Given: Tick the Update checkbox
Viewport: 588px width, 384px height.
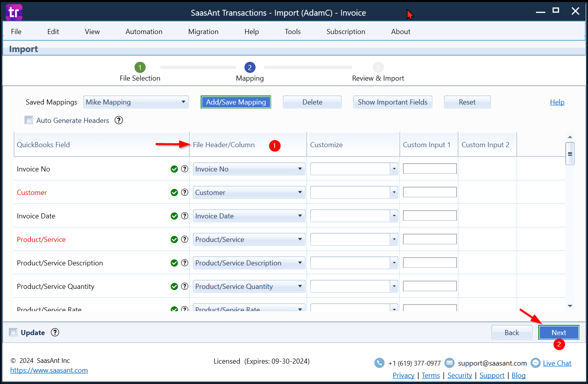Looking at the screenshot, I should click(x=13, y=332).
